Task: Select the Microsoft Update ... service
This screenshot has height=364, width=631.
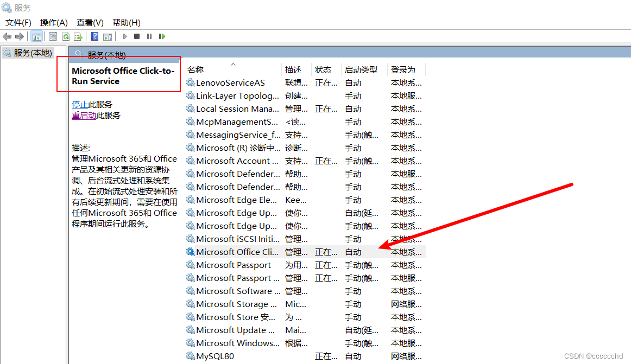Action: point(305,330)
